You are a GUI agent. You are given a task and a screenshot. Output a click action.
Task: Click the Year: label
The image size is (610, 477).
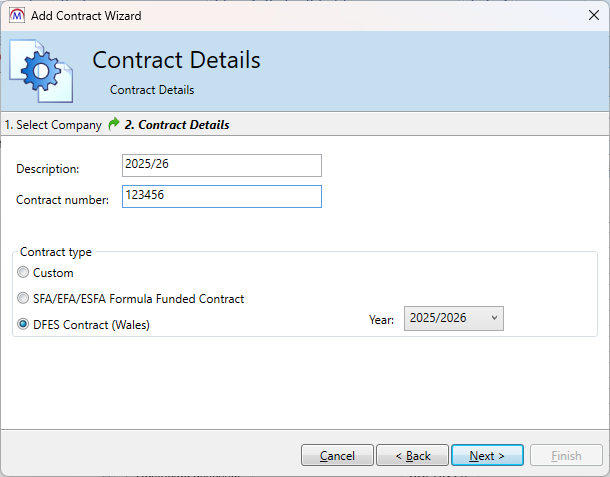pos(382,320)
